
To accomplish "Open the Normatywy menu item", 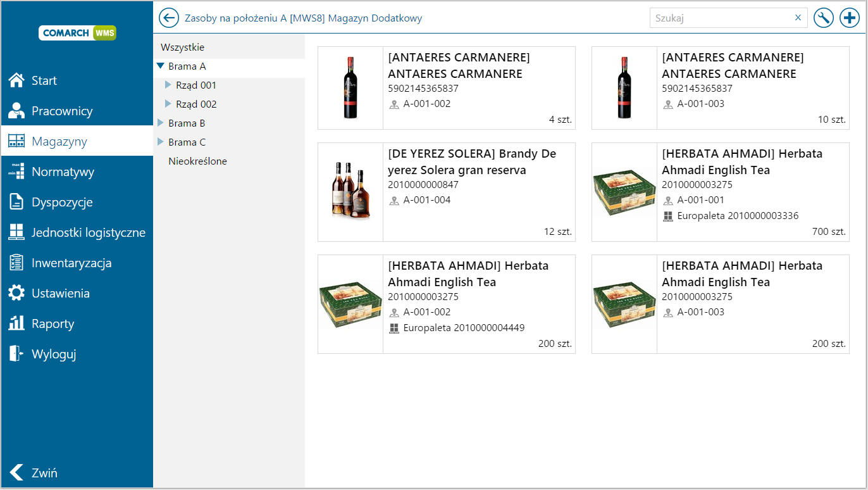I will pyautogui.click(x=77, y=172).
